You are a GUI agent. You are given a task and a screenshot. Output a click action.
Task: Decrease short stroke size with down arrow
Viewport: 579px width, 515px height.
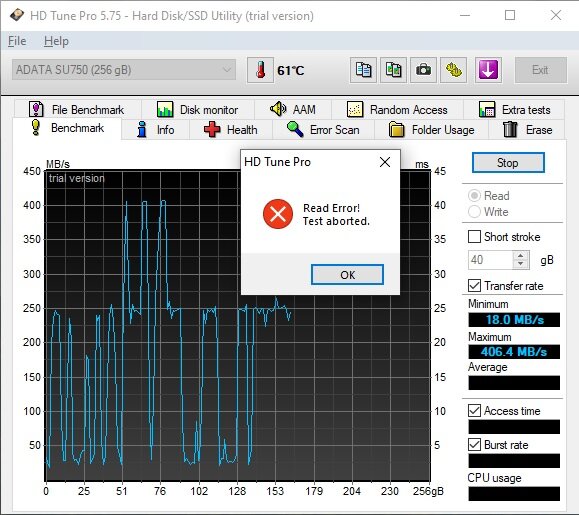[521, 264]
